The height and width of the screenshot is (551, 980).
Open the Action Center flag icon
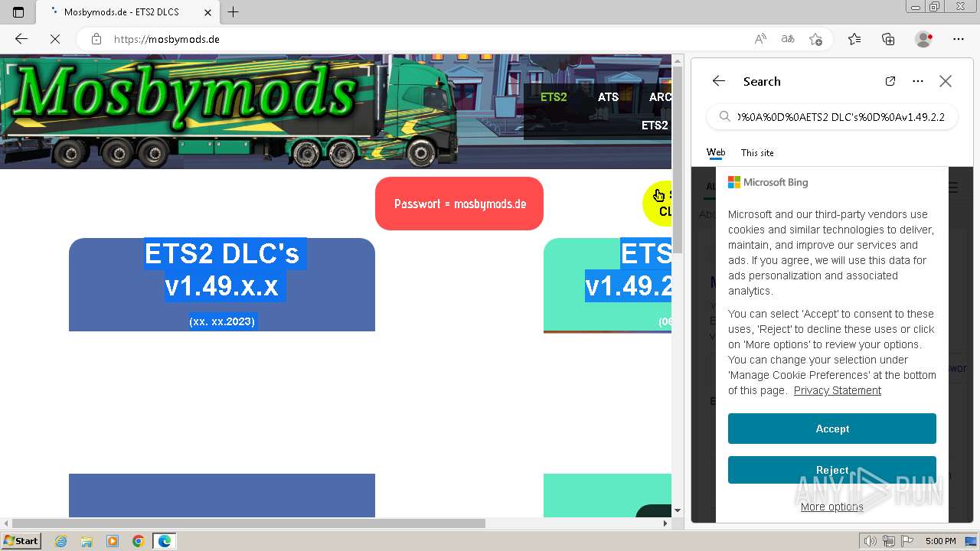point(908,541)
